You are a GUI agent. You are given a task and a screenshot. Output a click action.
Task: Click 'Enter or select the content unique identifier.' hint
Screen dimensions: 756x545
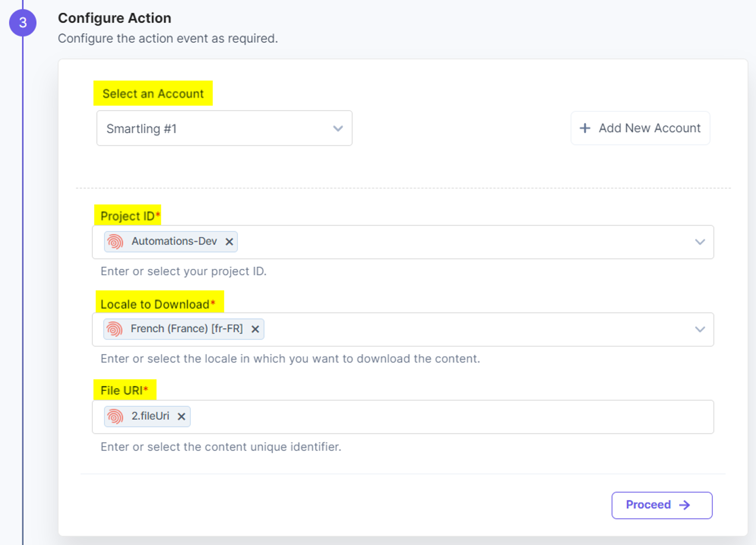point(221,447)
